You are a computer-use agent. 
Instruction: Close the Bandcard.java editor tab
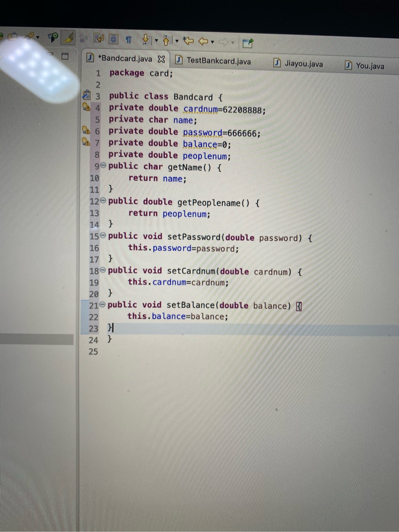pos(161,59)
